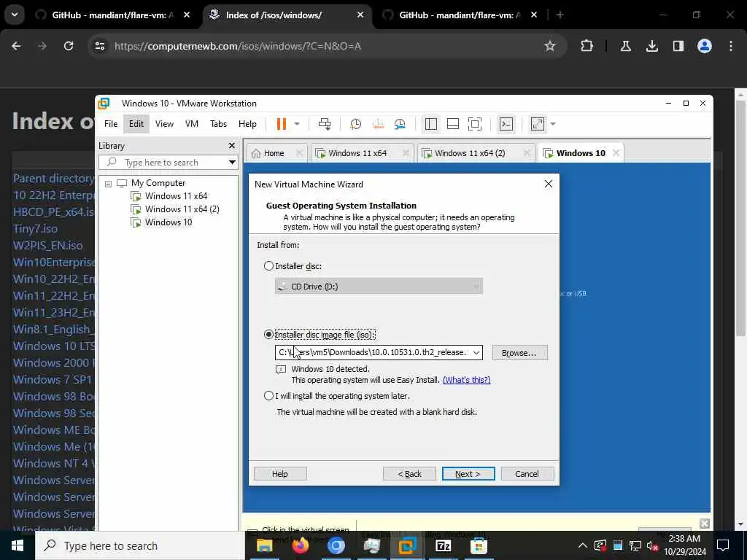Click the ISO file path text field

[x=373, y=353]
